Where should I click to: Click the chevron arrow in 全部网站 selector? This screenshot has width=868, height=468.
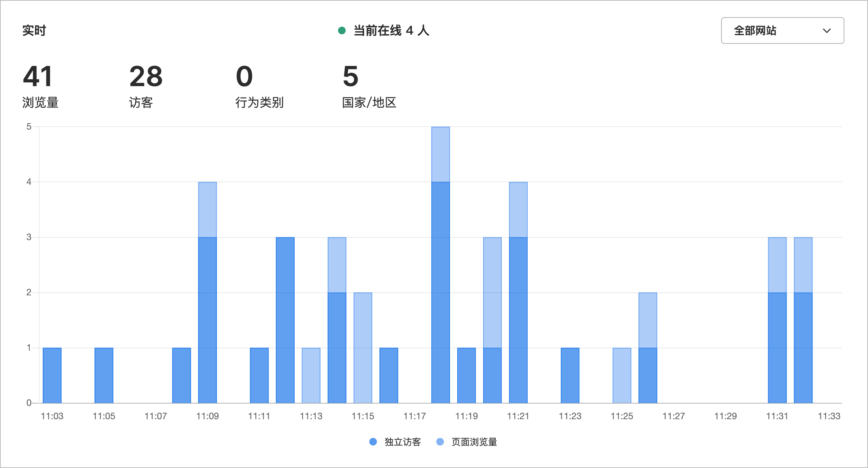(827, 31)
